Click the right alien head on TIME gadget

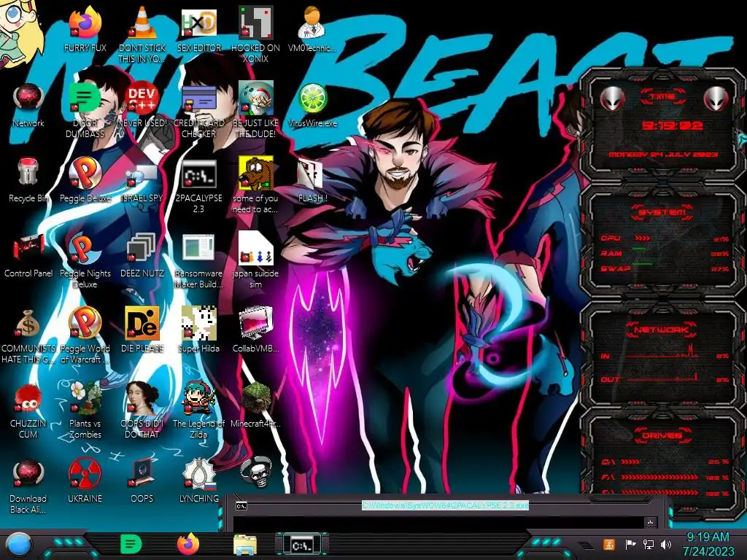coord(716,98)
